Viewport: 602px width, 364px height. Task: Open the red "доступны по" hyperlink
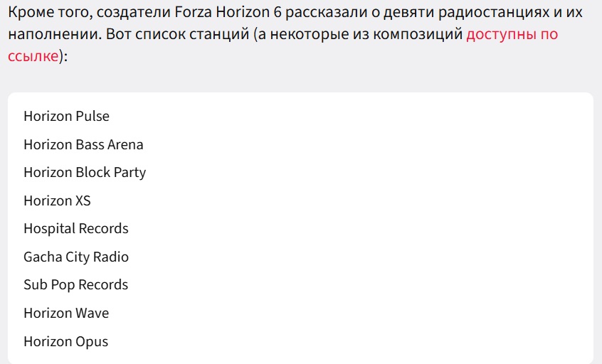[x=512, y=35]
